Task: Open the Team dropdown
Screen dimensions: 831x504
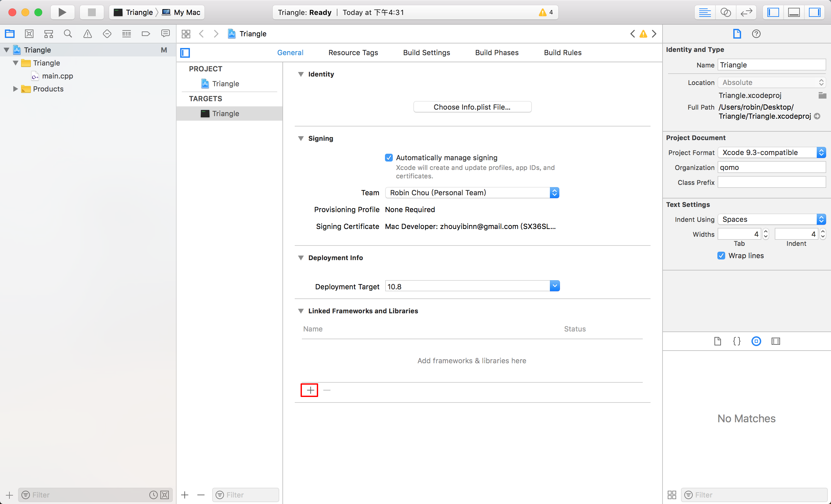Action: (x=472, y=193)
